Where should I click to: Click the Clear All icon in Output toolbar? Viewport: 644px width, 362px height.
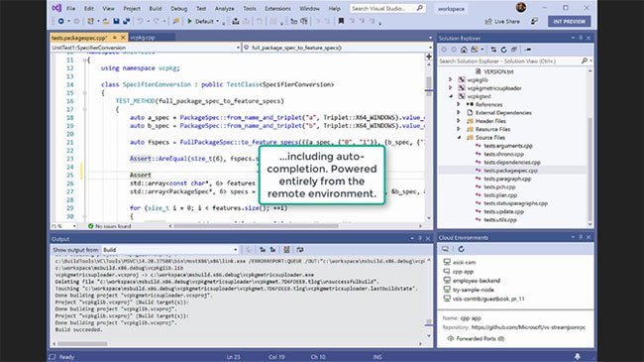point(286,250)
